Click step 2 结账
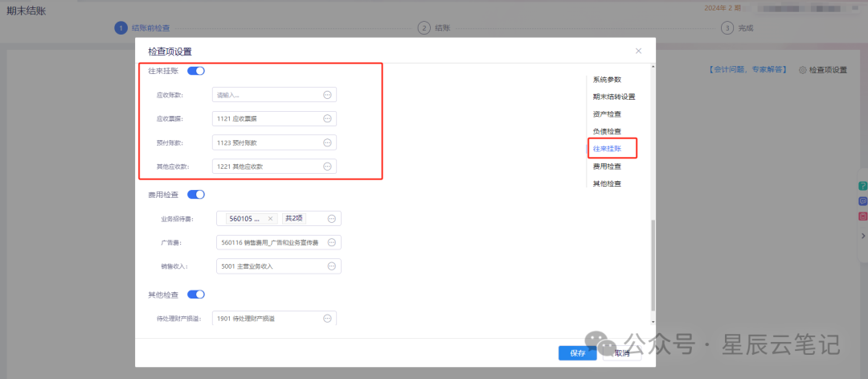 (x=435, y=27)
